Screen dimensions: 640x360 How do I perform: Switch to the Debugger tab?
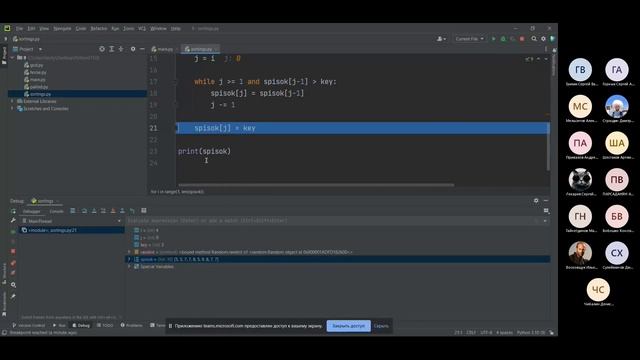(31, 211)
